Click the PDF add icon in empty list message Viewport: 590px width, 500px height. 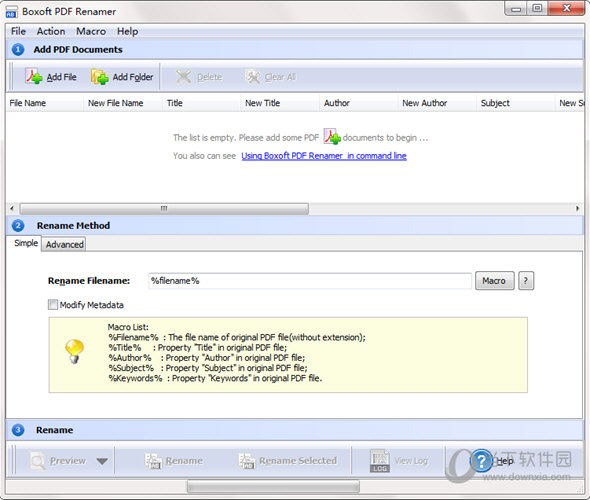tap(331, 137)
